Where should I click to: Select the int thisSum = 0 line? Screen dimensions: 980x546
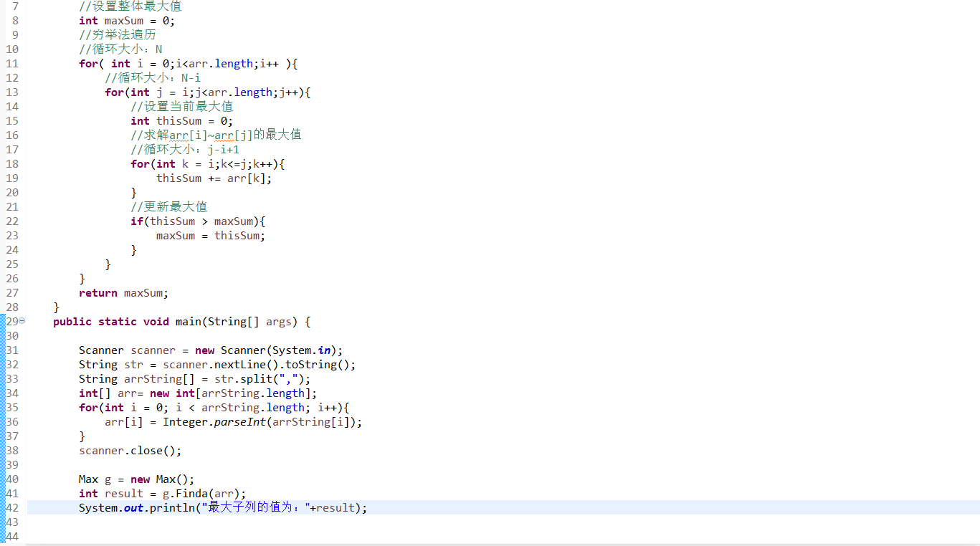(181, 121)
